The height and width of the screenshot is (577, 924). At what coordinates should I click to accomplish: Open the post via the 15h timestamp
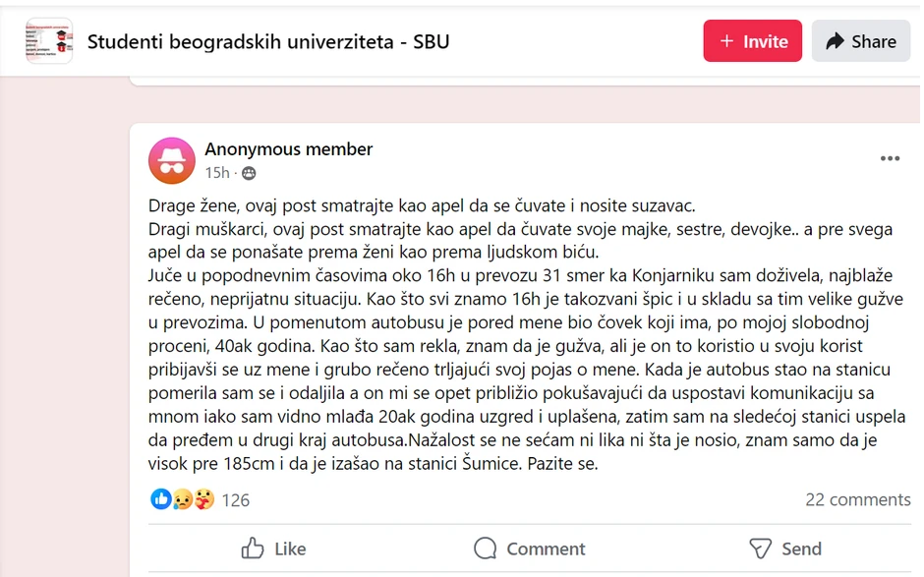tap(216, 173)
